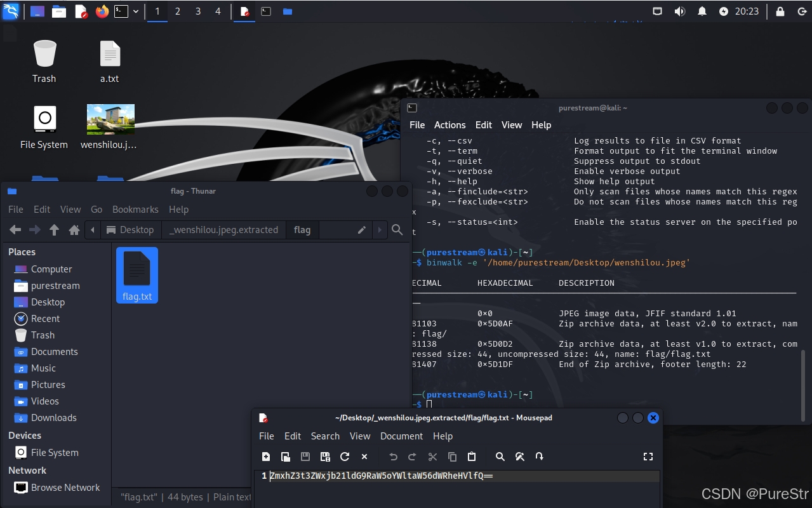Viewport: 812px width, 508px height.
Task: Click the Find and Replace icon in Mousepad
Action: pos(519,457)
